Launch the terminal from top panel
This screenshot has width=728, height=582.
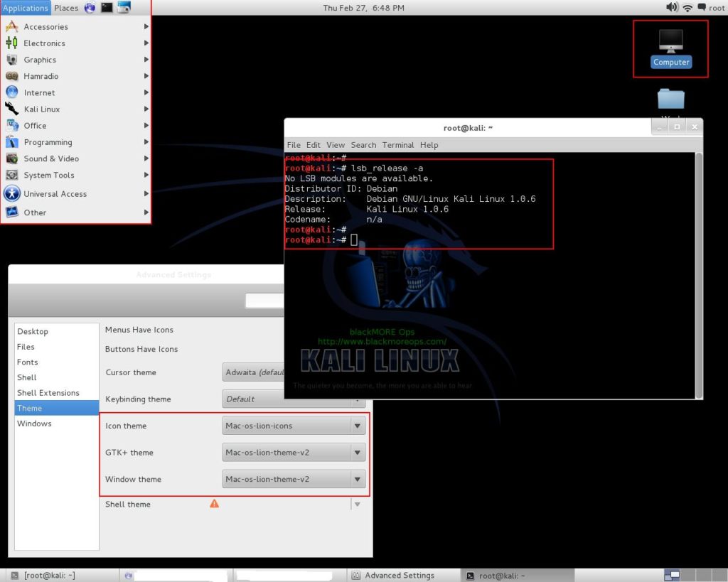pos(107,7)
